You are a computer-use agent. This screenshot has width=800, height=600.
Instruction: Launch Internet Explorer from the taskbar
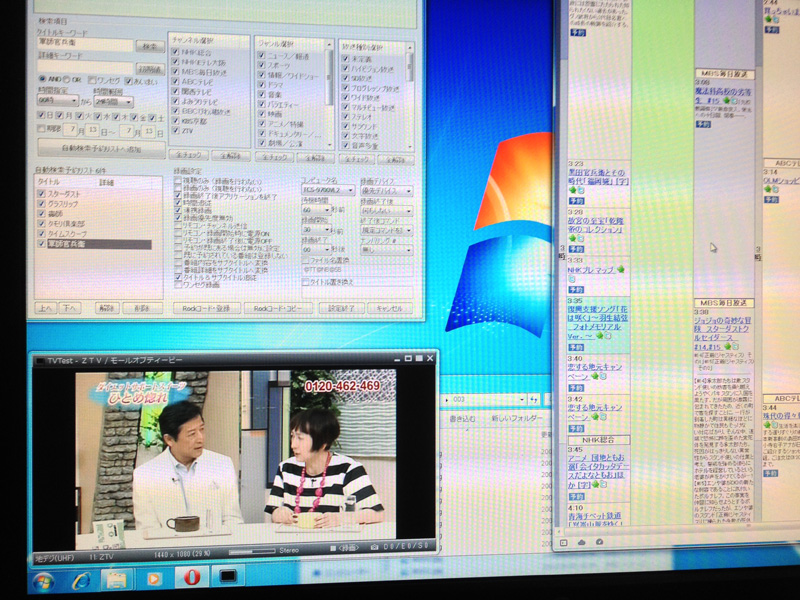(x=81, y=580)
